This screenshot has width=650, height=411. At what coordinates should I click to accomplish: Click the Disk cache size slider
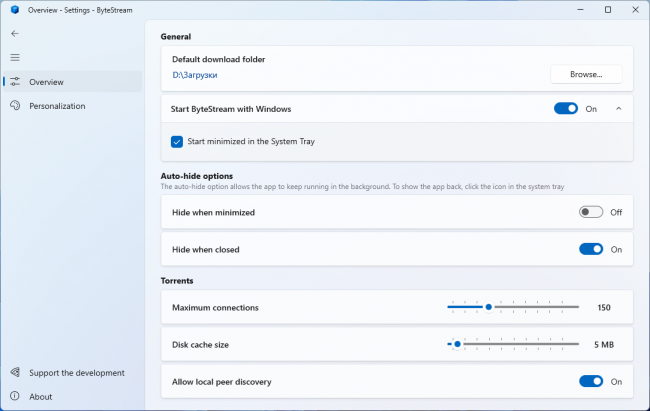[513, 344]
